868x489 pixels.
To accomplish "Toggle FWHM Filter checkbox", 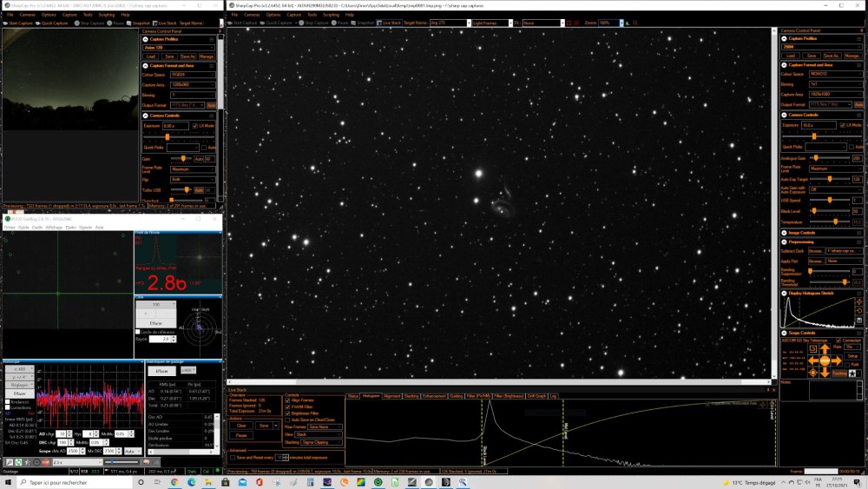I will pos(287,407).
